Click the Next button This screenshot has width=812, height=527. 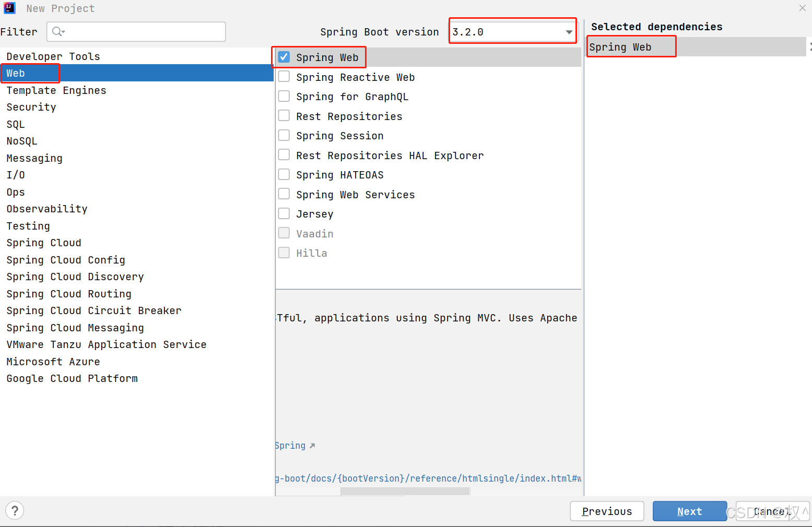pos(689,511)
